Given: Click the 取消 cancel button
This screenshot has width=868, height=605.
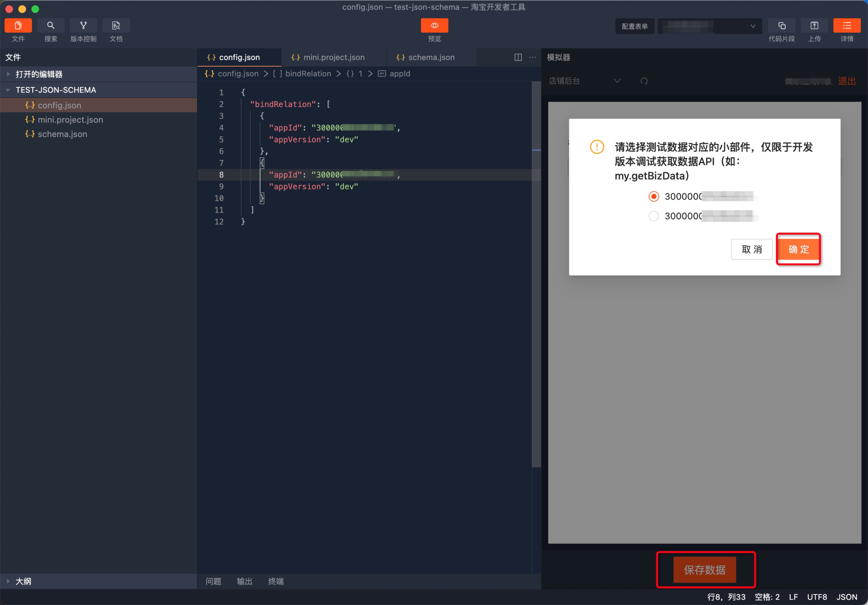Looking at the screenshot, I should pos(752,249).
